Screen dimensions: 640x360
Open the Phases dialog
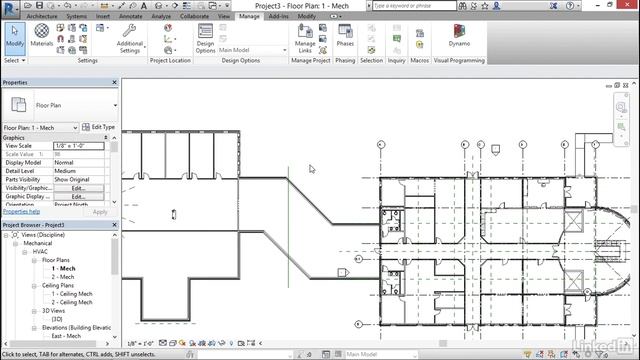[x=345, y=35]
